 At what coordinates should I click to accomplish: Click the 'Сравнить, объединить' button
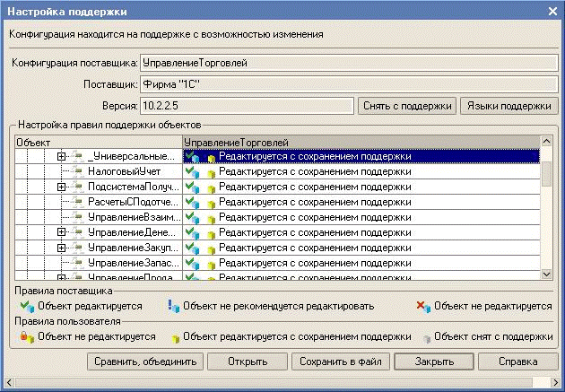[144, 362]
